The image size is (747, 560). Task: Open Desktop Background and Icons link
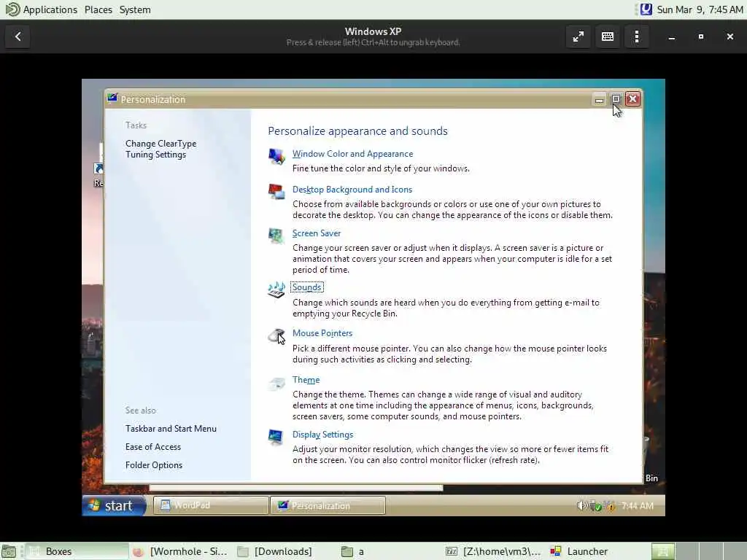point(352,190)
